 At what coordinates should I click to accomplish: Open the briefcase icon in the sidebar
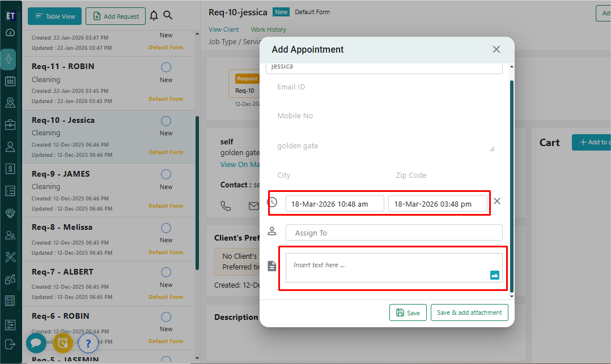click(10, 125)
